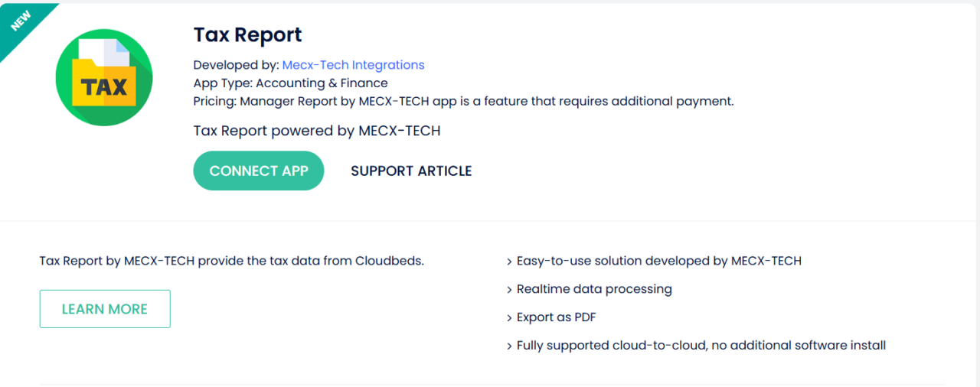
Task: Select the Easy-to-use solution feature text
Action: click(658, 261)
